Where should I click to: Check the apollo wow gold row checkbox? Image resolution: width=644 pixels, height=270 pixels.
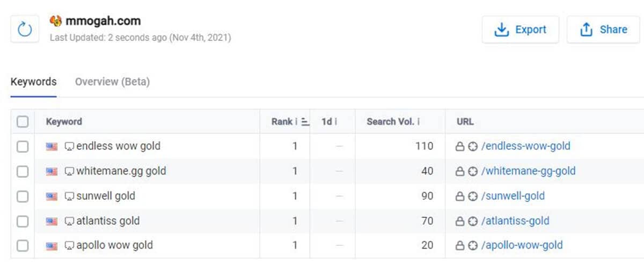23,246
